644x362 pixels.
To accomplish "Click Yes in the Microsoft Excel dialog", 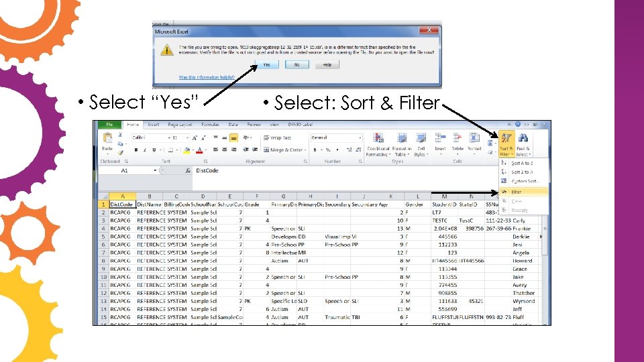I will tap(266, 64).
